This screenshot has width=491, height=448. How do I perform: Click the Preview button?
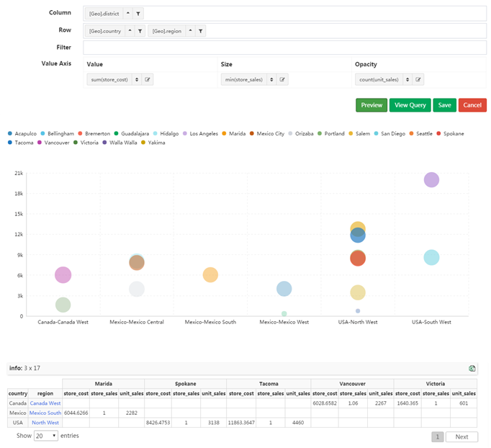point(371,105)
